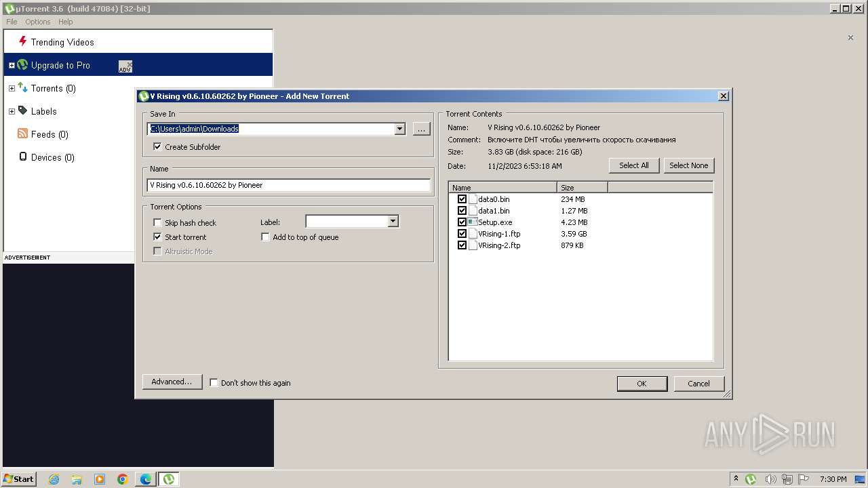Click the Trending Videos lightning icon
This screenshot has width=868, height=488.
[x=22, y=41]
